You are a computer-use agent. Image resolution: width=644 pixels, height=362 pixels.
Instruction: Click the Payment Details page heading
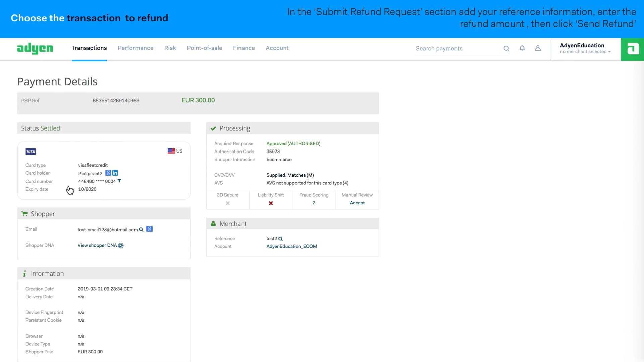(57, 82)
